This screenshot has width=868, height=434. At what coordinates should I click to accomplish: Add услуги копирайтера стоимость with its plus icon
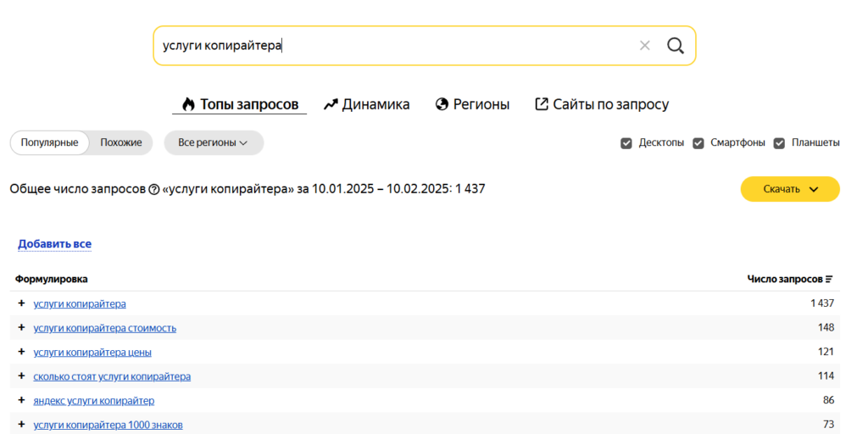21,328
